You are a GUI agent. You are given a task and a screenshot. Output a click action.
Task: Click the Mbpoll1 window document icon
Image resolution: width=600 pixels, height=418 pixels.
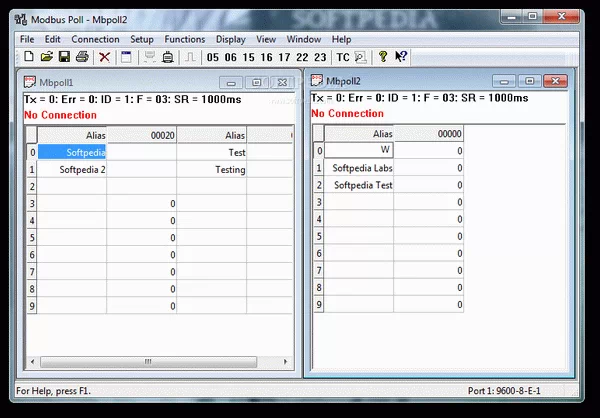(29, 82)
